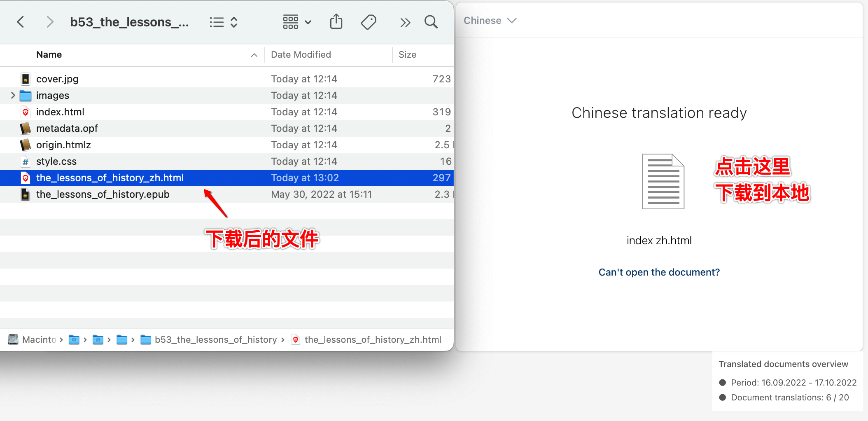Open the view options dropdown in toolbar
868x421 pixels.
[308, 22]
